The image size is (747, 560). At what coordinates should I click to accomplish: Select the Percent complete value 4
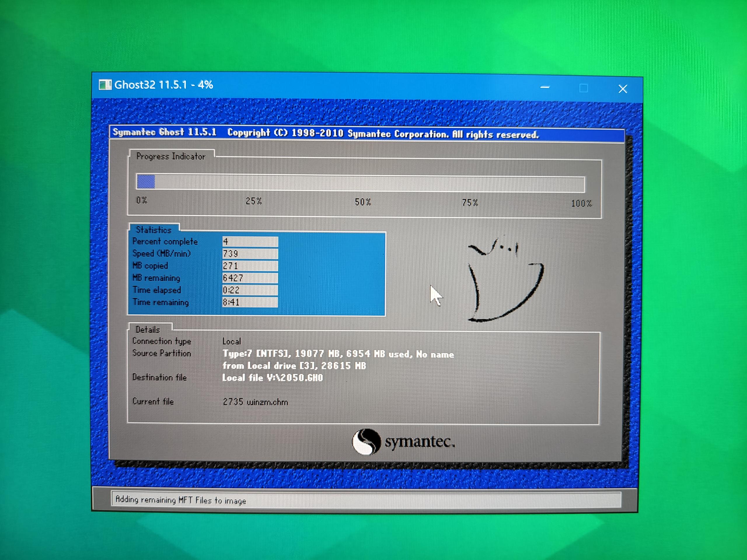tap(250, 242)
